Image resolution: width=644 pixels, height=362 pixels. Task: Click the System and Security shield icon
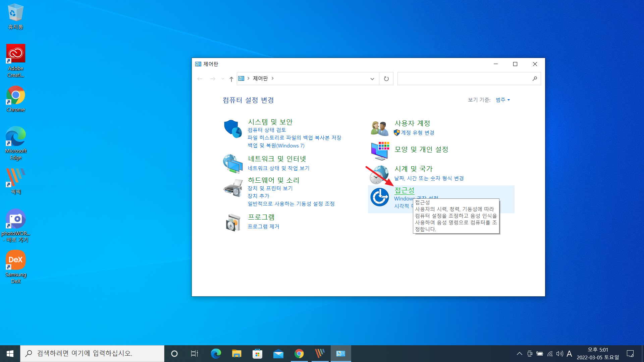click(x=232, y=129)
